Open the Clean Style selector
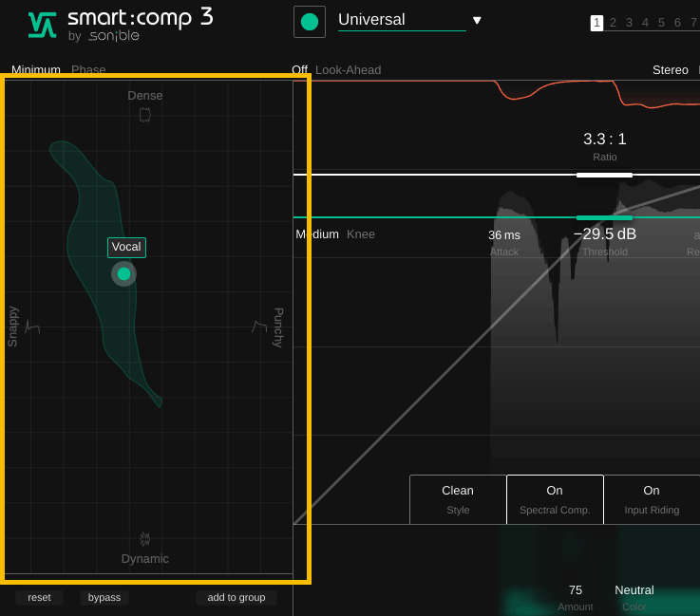 pos(458,499)
